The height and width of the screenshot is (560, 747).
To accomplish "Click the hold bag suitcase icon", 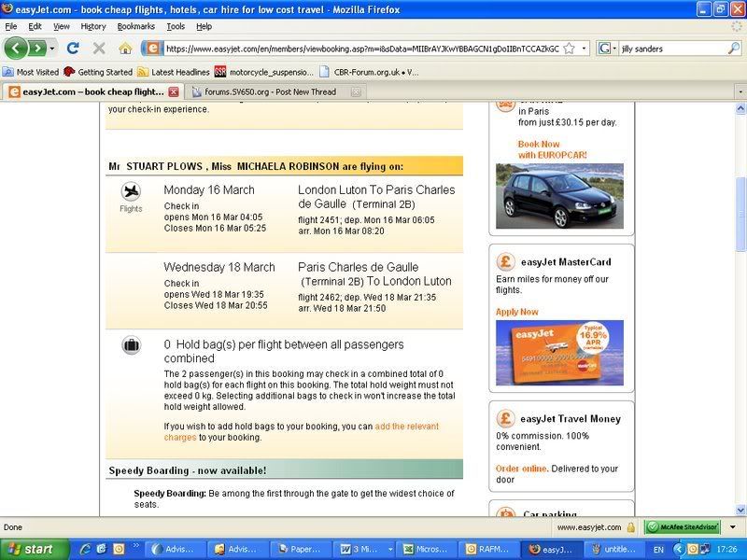I will pyautogui.click(x=131, y=345).
